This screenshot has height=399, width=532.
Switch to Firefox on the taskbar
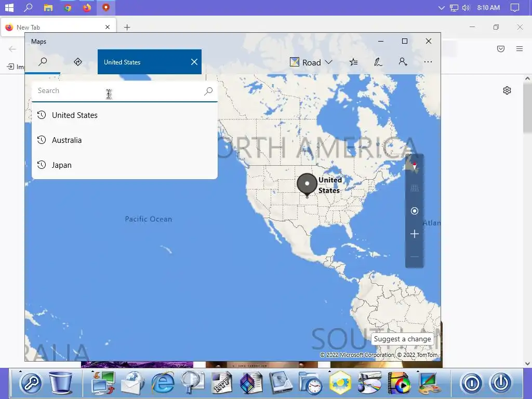click(x=87, y=7)
